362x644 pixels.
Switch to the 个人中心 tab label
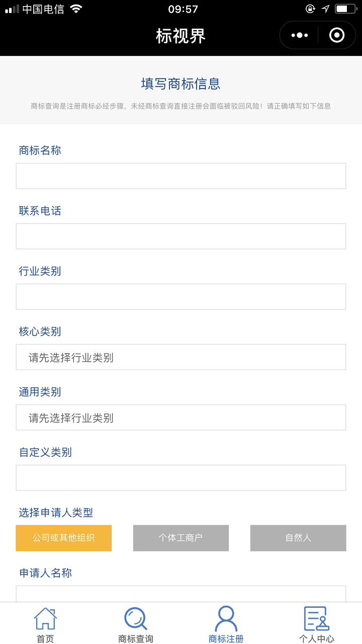(317, 639)
